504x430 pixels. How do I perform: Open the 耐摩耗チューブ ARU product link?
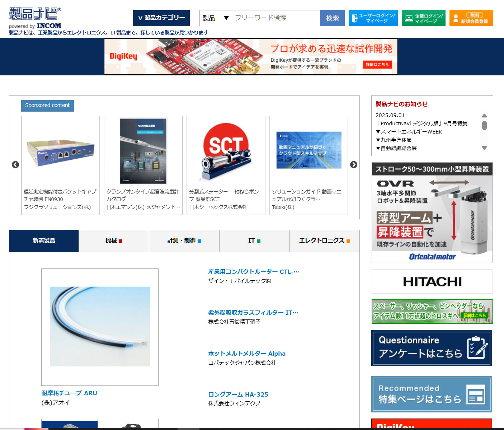[69, 393]
